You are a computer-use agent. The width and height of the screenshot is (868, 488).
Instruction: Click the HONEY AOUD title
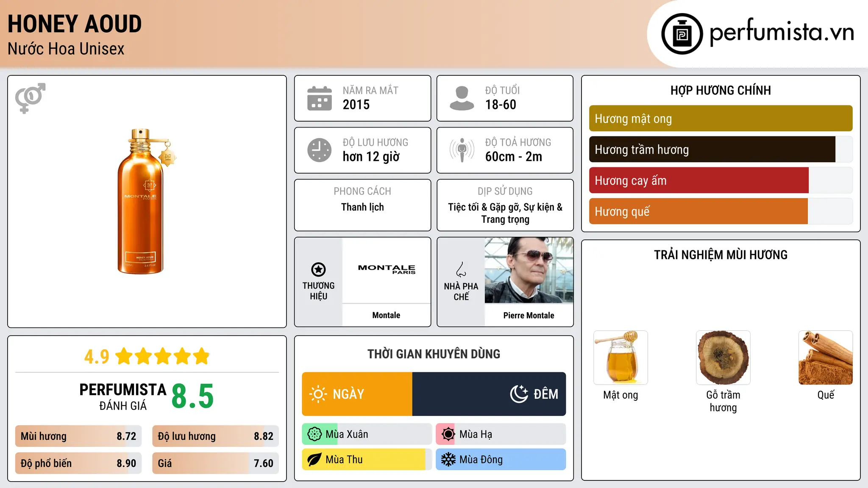pyautogui.click(x=75, y=24)
